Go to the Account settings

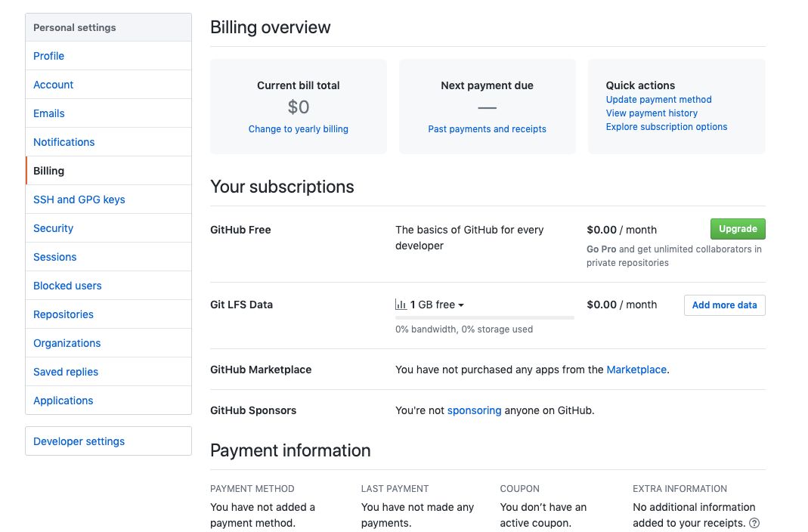(x=53, y=85)
